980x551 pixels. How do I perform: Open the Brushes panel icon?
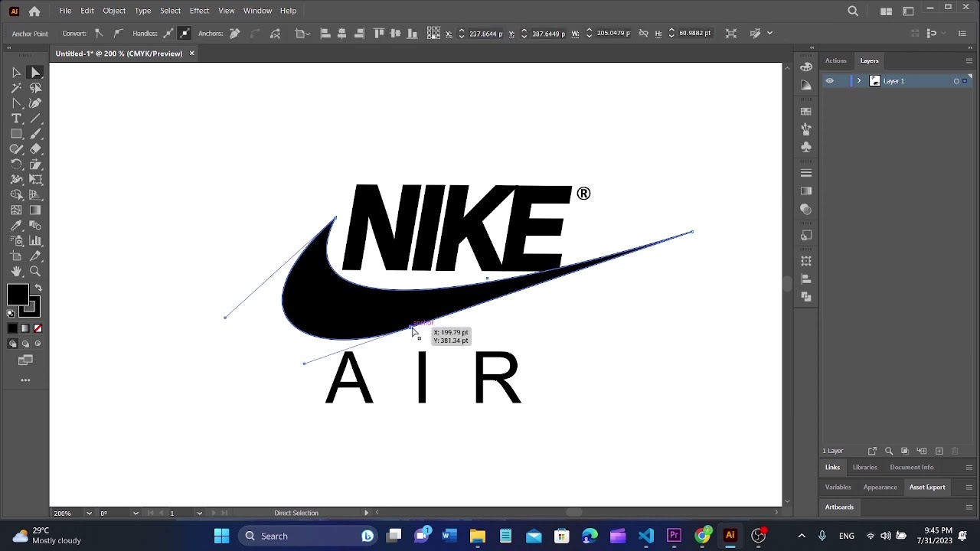[x=806, y=129]
